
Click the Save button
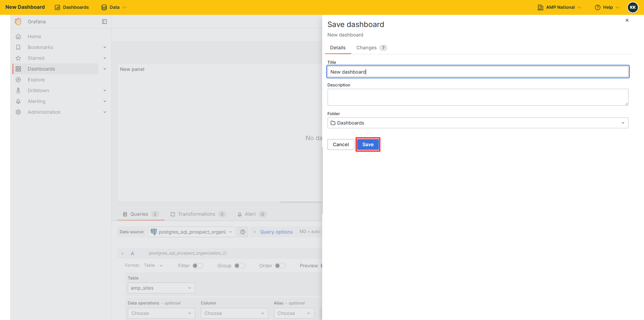(368, 144)
